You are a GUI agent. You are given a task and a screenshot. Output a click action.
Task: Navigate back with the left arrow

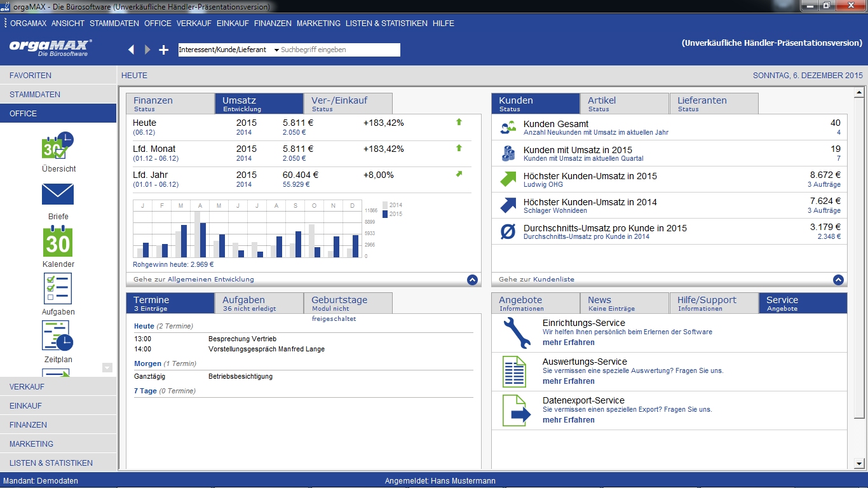point(132,50)
